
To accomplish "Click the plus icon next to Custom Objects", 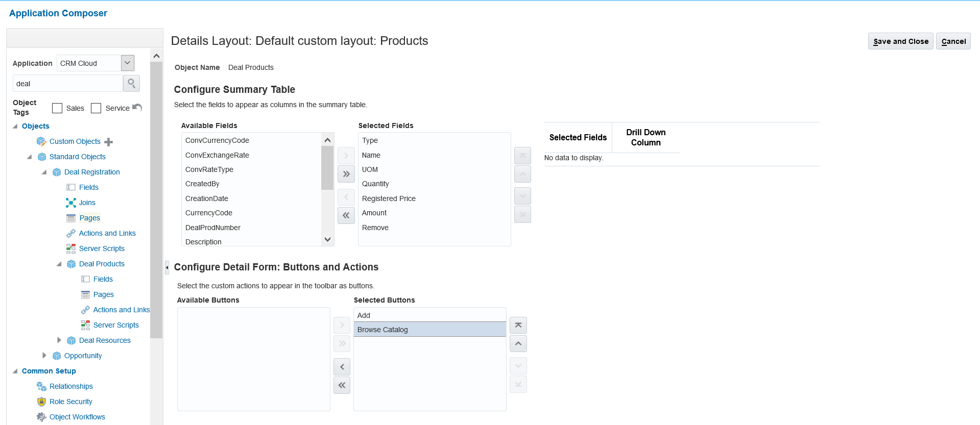I will (x=108, y=142).
